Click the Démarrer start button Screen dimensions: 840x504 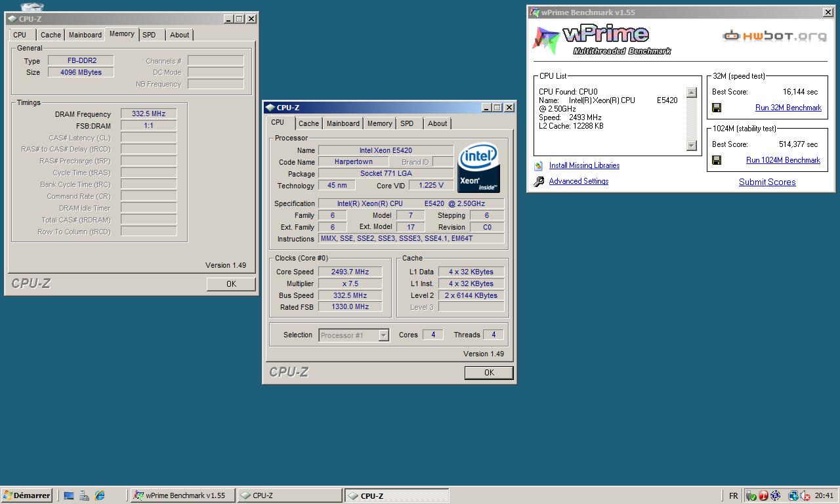(x=27, y=495)
